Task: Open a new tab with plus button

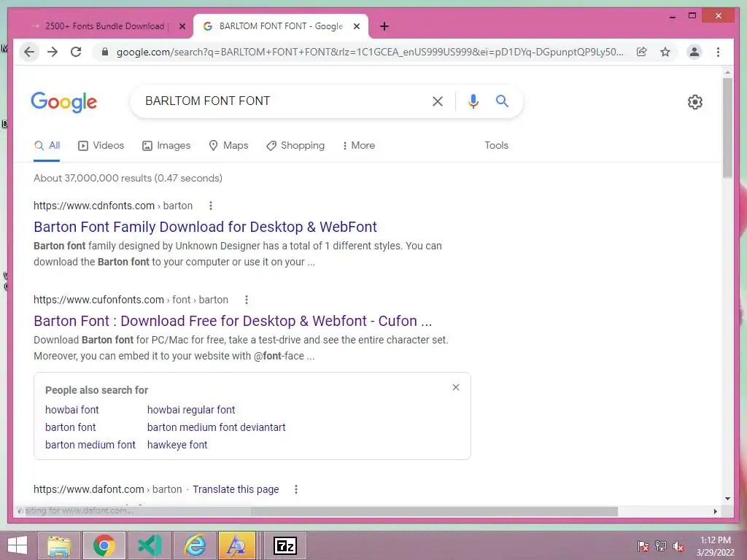Action: (384, 26)
